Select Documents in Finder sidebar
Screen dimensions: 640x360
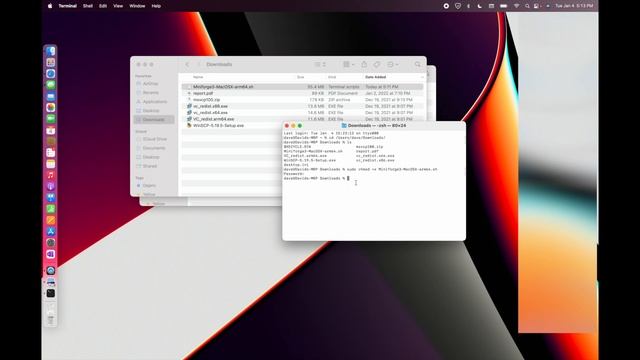tap(154, 148)
